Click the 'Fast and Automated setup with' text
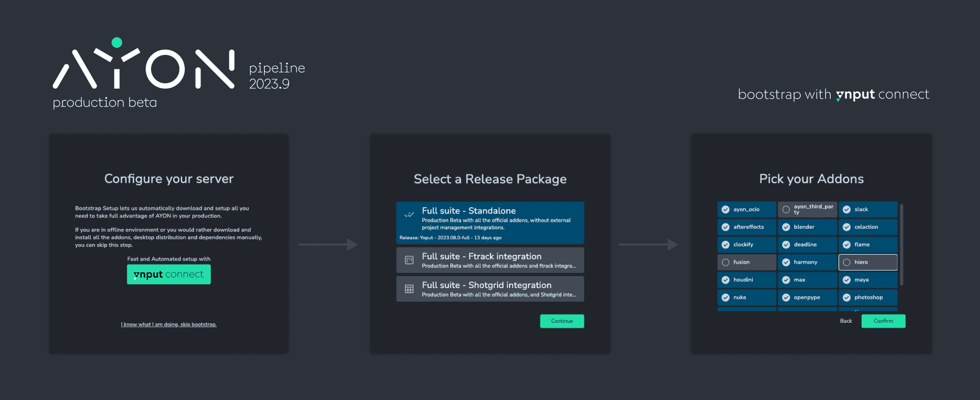980x400 pixels. pos(168,259)
